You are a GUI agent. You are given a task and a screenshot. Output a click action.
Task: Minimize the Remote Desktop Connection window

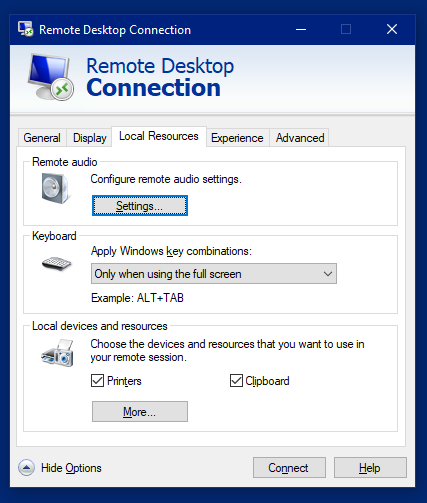click(x=301, y=29)
